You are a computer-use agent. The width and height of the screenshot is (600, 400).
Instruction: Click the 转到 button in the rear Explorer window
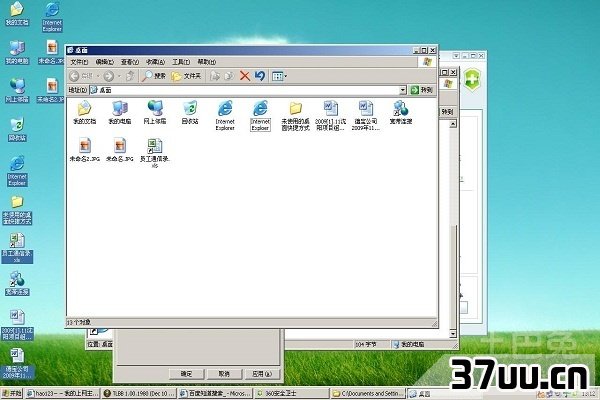pyautogui.click(x=447, y=112)
